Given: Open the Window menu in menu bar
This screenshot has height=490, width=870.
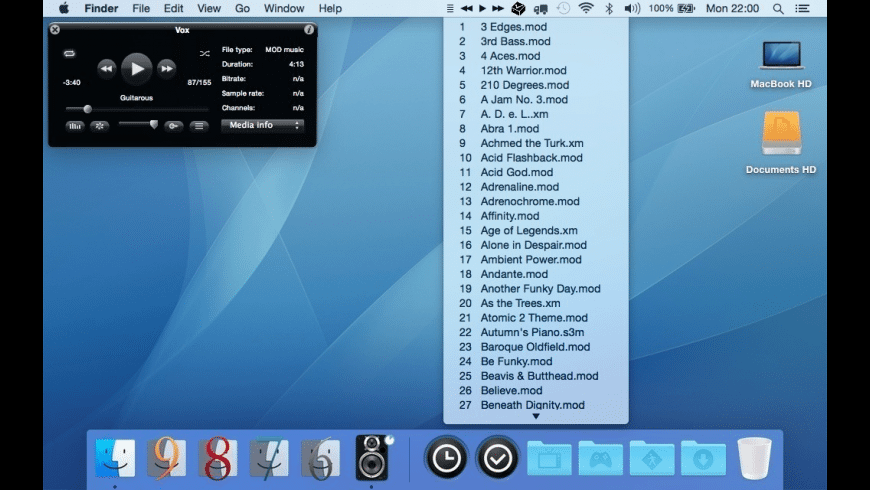Looking at the screenshot, I should coord(284,8).
